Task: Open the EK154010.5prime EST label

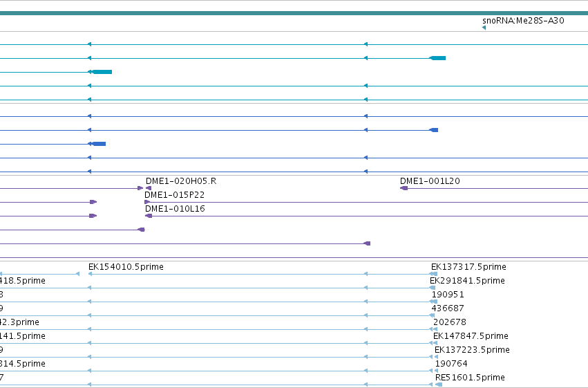Action: [x=126, y=267]
